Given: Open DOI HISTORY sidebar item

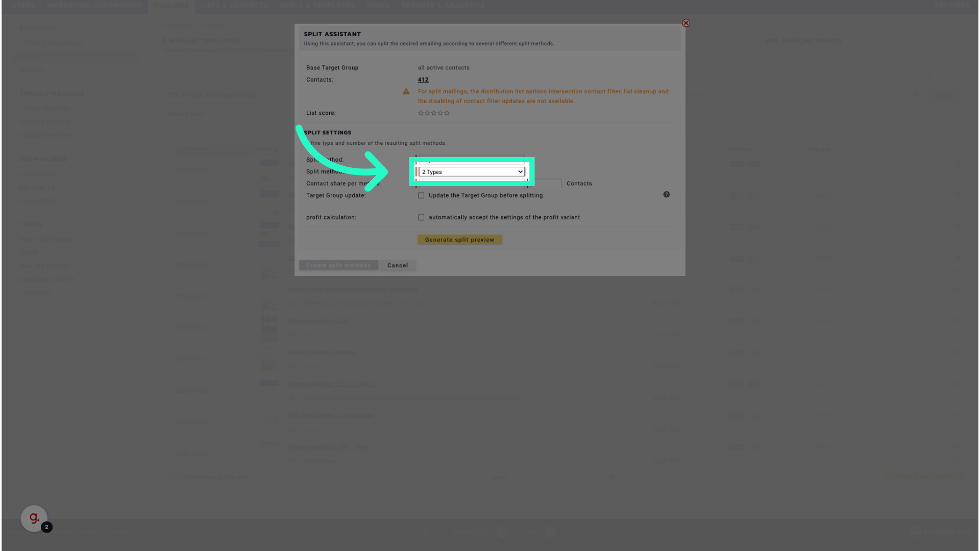Looking at the screenshot, I should pyautogui.click(x=38, y=202).
